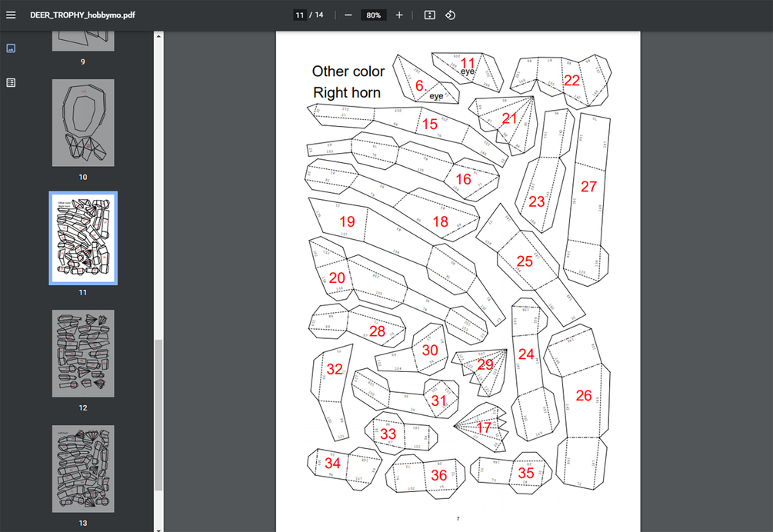Viewport: 773px width, 532px height.
Task: Rotate the document with rotate icon
Action: click(x=450, y=15)
